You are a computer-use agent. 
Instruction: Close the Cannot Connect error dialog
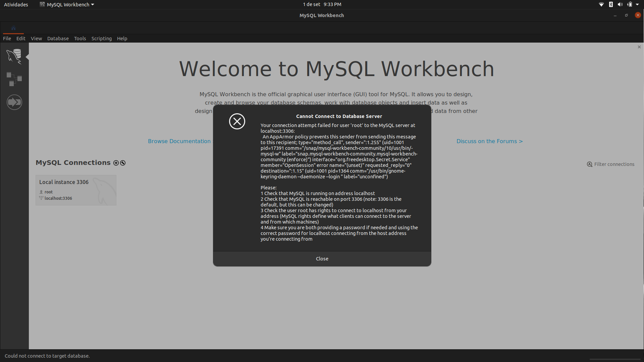pyautogui.click(x=322, y=259)
